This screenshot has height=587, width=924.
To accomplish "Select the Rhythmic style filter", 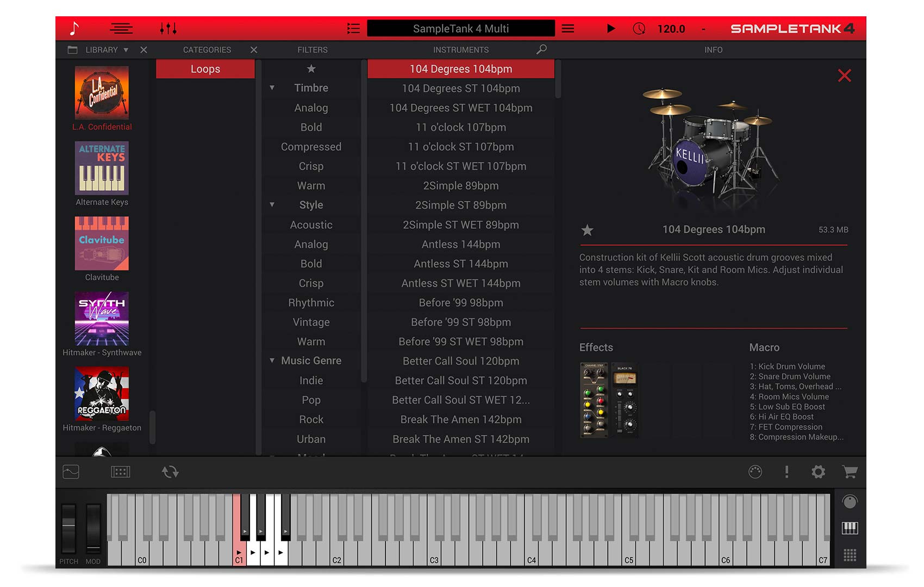I will pyautogui.click(x=311, y=303).
